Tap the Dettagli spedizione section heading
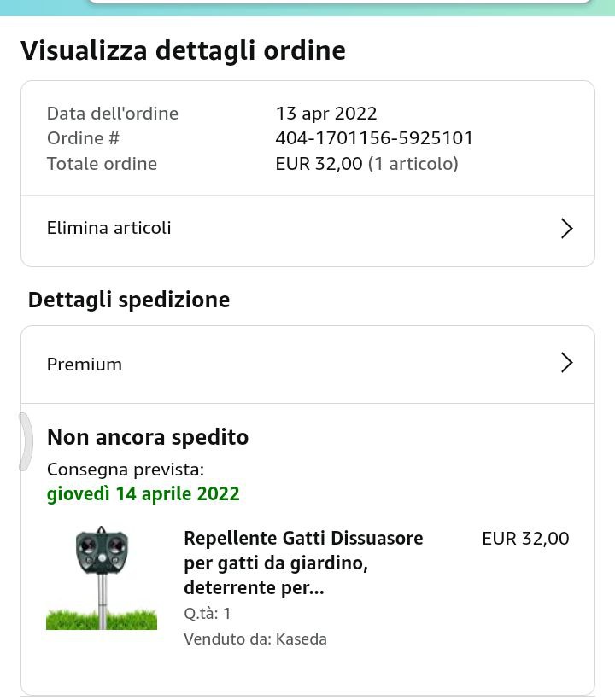This screenshot has width=615, height=700. [x=128, y=300]
